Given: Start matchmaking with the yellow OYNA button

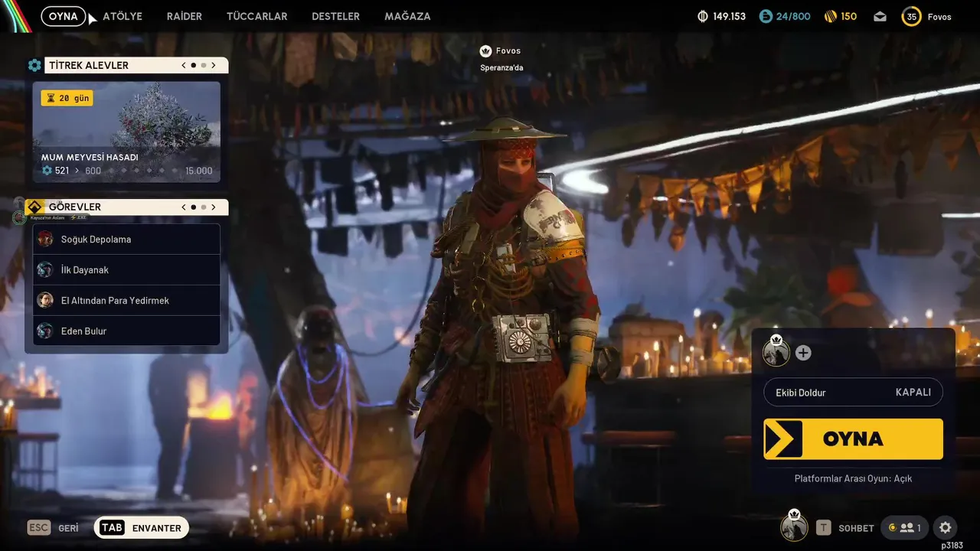Looking at the screenshot, I should (853, 439).
